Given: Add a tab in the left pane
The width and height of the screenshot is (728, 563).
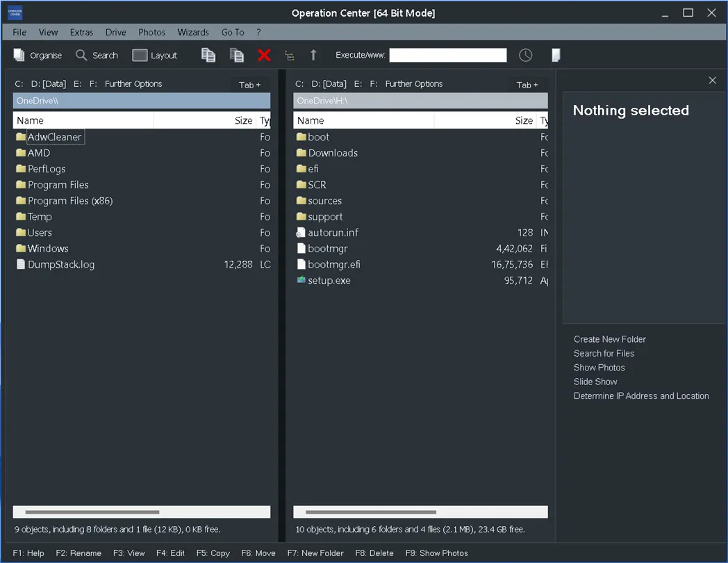Looking at the screenshot, I should [249, 85].
